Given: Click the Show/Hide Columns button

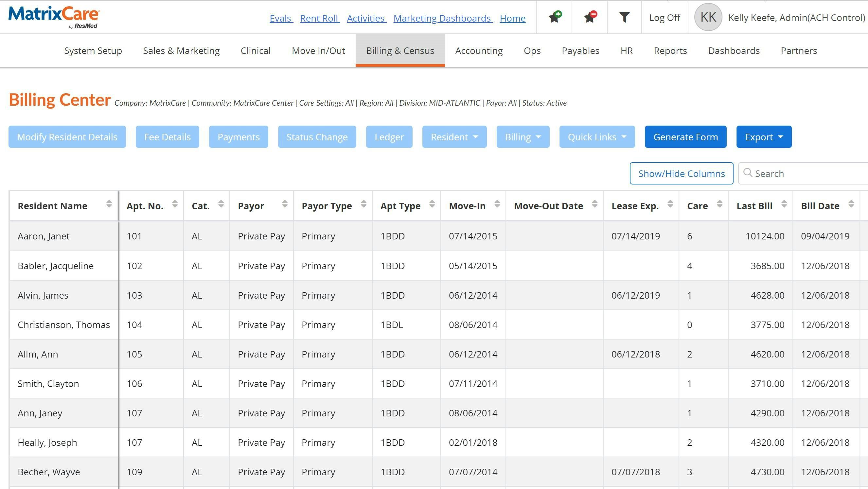Looking at the screenshot, I should pyautogui.click(x=681, y=173).
